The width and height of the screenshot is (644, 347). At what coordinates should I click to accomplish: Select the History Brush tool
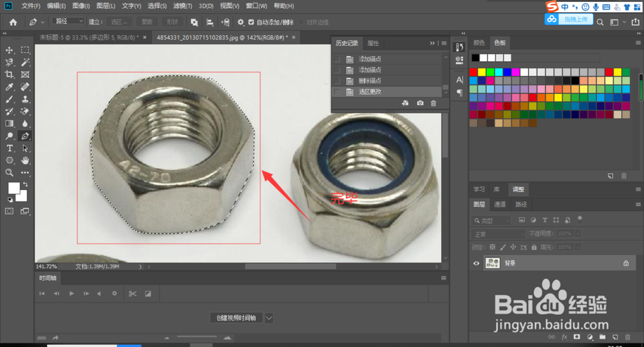click(9, 111)
